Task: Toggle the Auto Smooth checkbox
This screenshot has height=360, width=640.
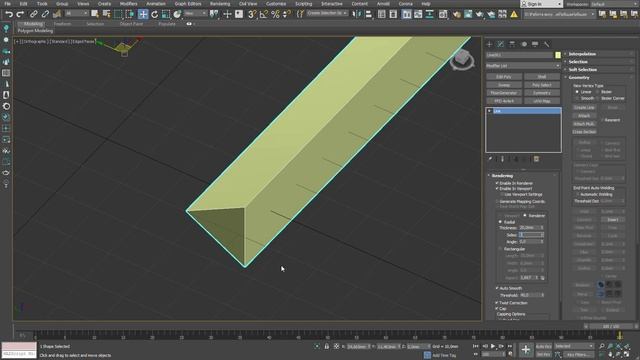Action: click(497, 288)
